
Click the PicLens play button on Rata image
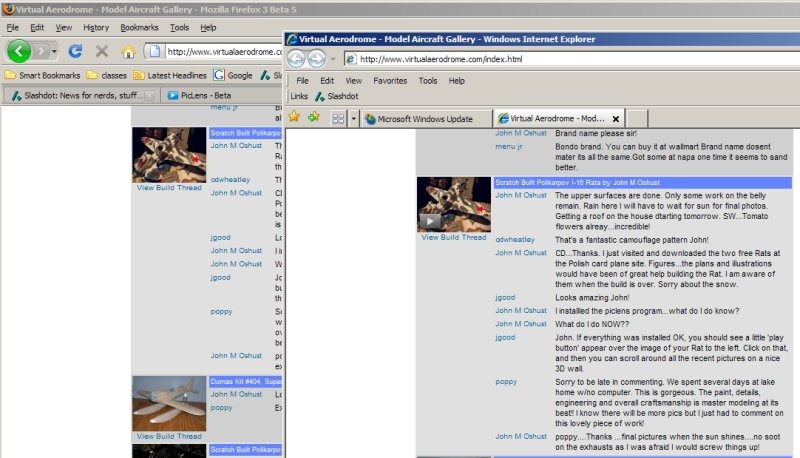pos(430,221)
